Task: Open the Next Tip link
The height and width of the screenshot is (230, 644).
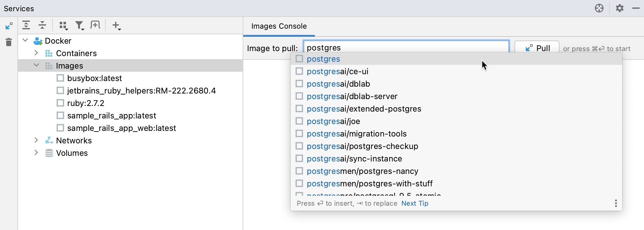Action: point(415,203)
